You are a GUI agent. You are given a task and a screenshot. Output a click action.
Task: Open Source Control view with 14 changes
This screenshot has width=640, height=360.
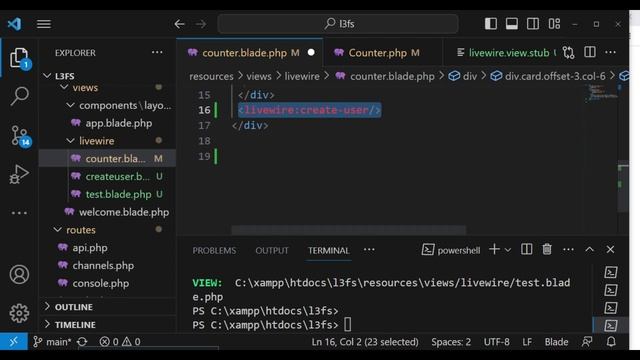coord(19,136)
